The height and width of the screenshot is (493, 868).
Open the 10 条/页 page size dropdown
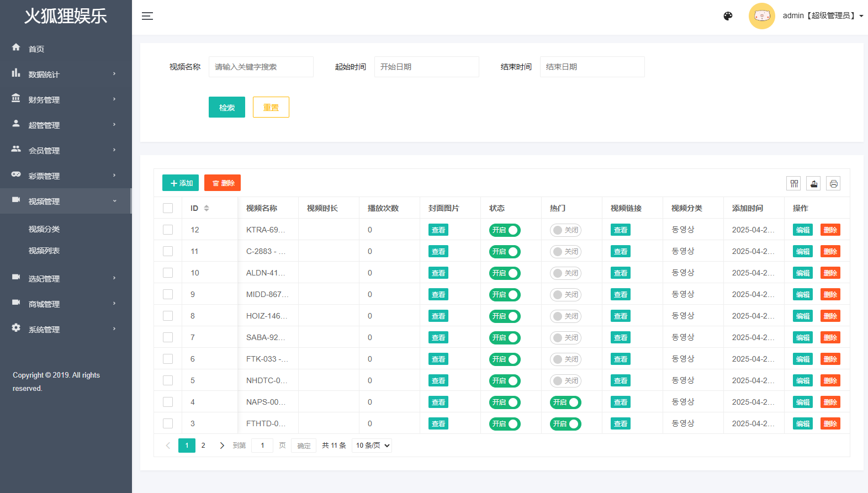(372, 446)
